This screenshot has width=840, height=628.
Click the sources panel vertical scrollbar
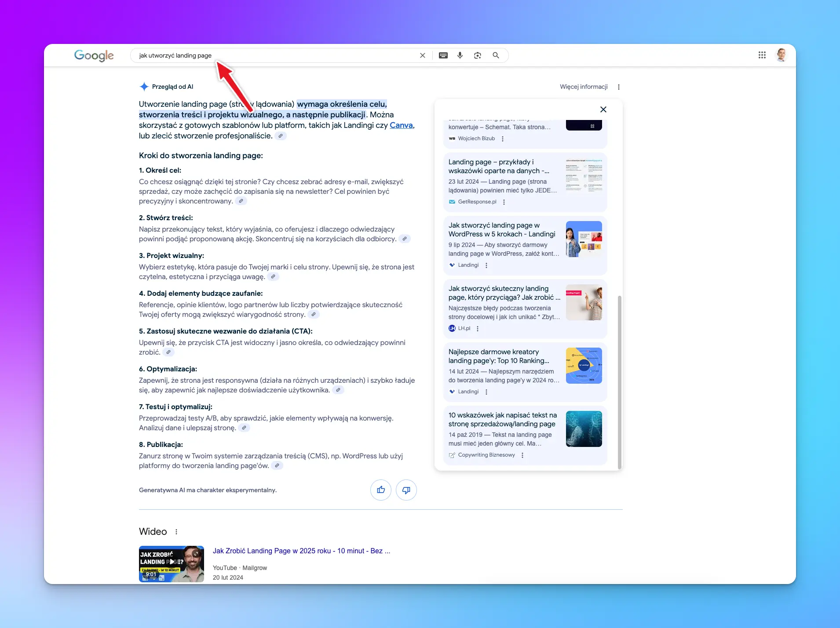click(620, 382)
